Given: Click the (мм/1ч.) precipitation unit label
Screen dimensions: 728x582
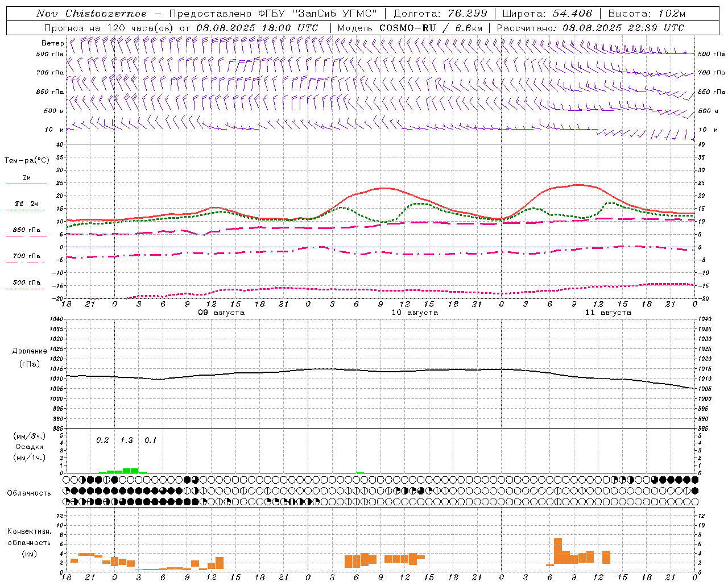Looking at the screenshot, I should coord(29,458).
